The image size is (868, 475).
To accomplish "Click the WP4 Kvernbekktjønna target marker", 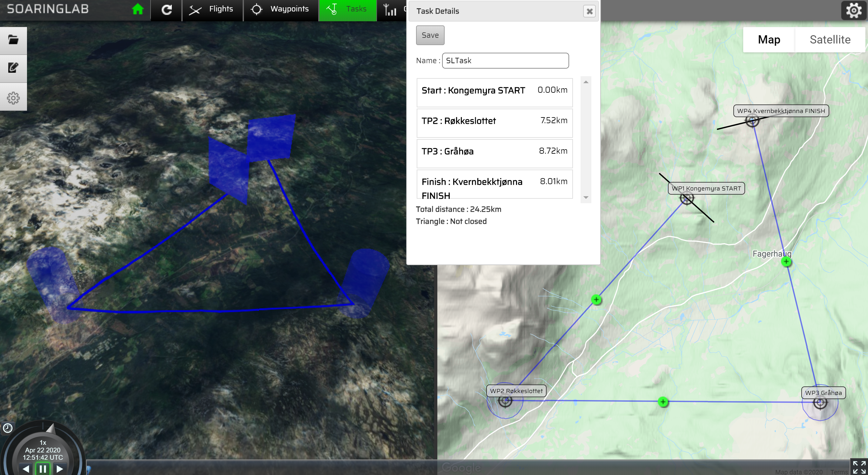I will point(752,121).
